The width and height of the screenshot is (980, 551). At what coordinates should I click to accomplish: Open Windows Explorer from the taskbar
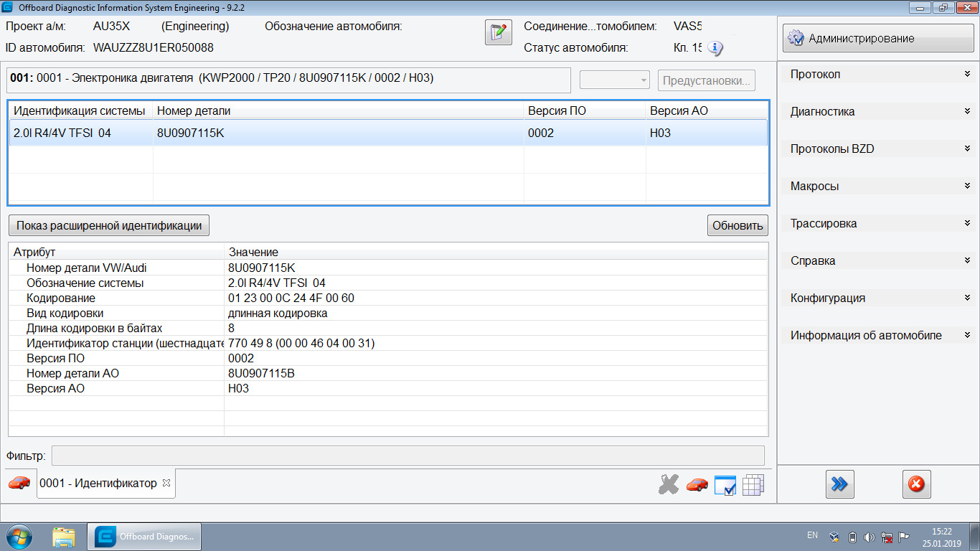[x=64, y=537]
